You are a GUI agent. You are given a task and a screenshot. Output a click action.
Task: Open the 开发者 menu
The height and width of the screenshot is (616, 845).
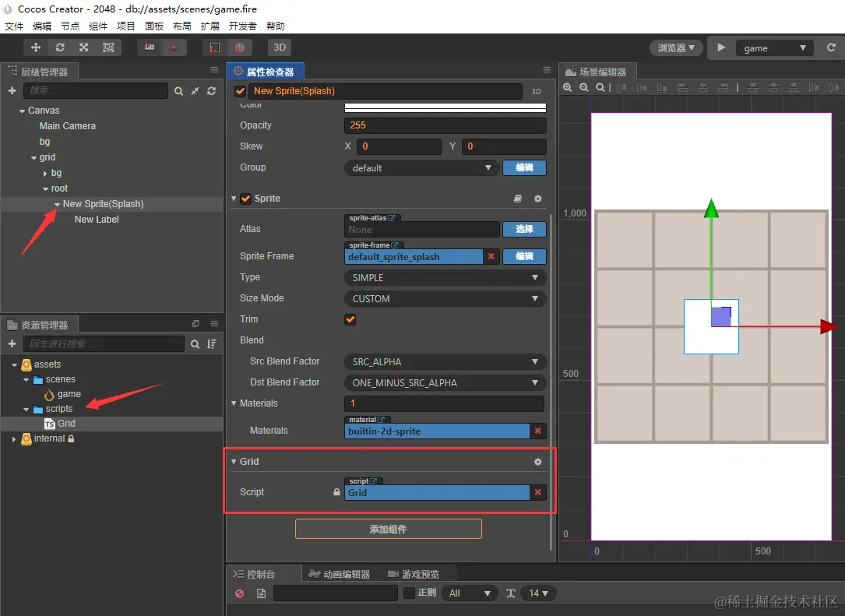pos(242,26)
